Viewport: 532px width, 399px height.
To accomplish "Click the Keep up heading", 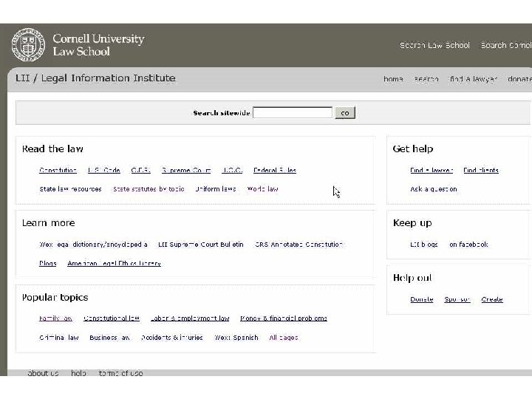I will click(x=412, y=223).
